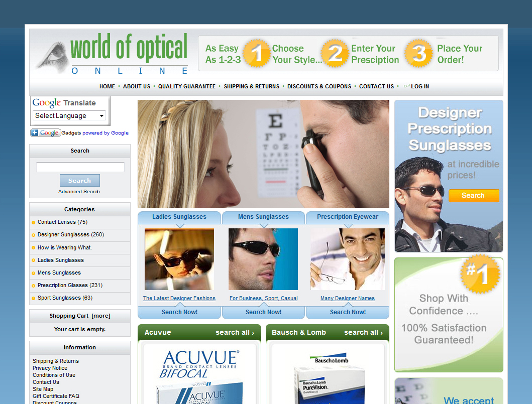
Task: Open Advanced Search link
Action: click(x=79, y=192)
